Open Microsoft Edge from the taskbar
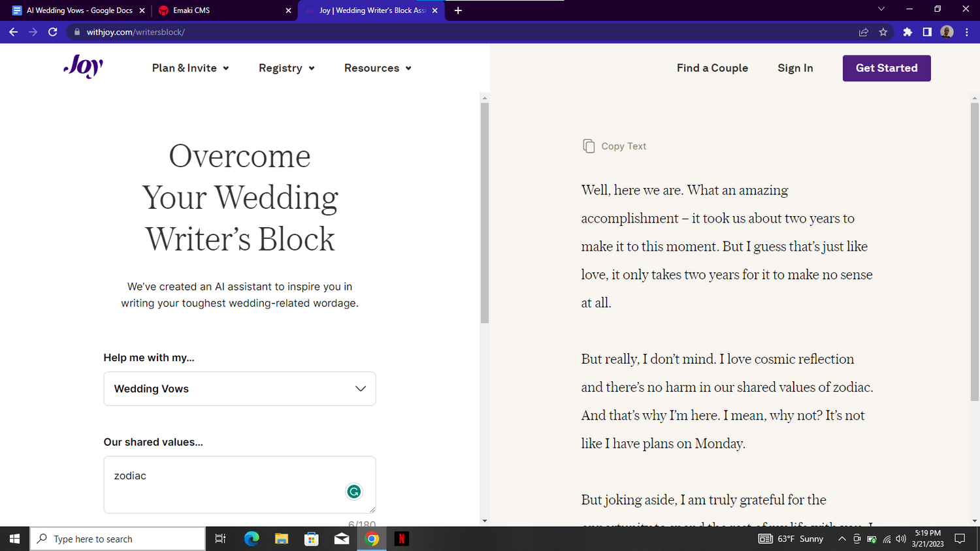The width and height of the screenshot is (980, 551). (252, 539)
